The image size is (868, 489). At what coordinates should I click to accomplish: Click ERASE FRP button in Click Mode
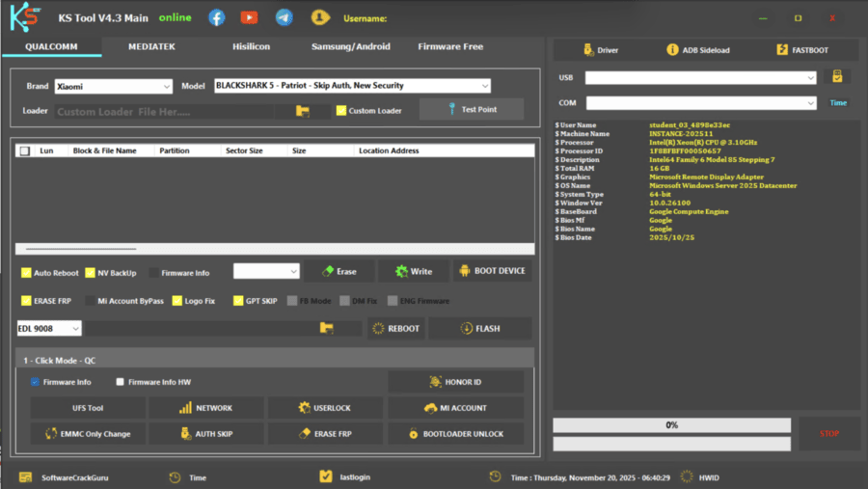tap(325, 434)
